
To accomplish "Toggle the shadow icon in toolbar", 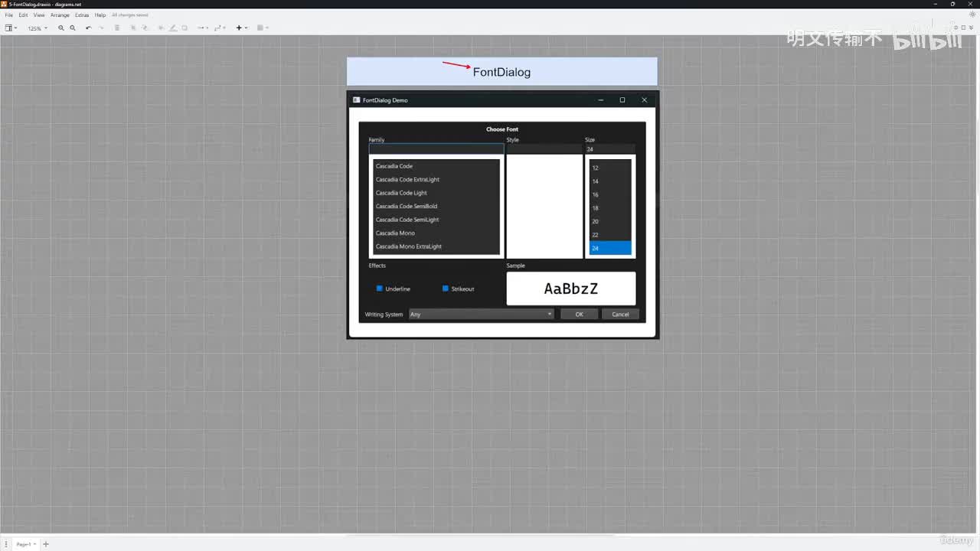I will pyautogui.click(x=185, y=28).
